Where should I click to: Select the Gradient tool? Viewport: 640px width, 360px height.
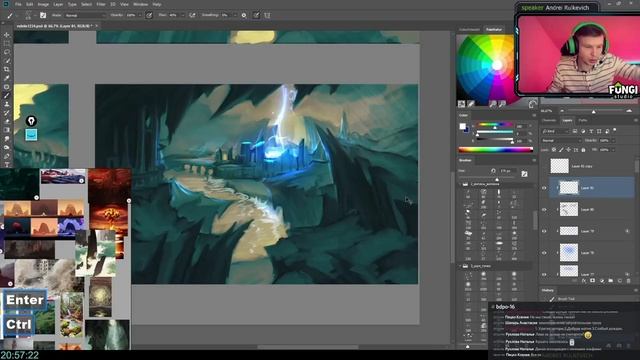click(x=7, y=130)
